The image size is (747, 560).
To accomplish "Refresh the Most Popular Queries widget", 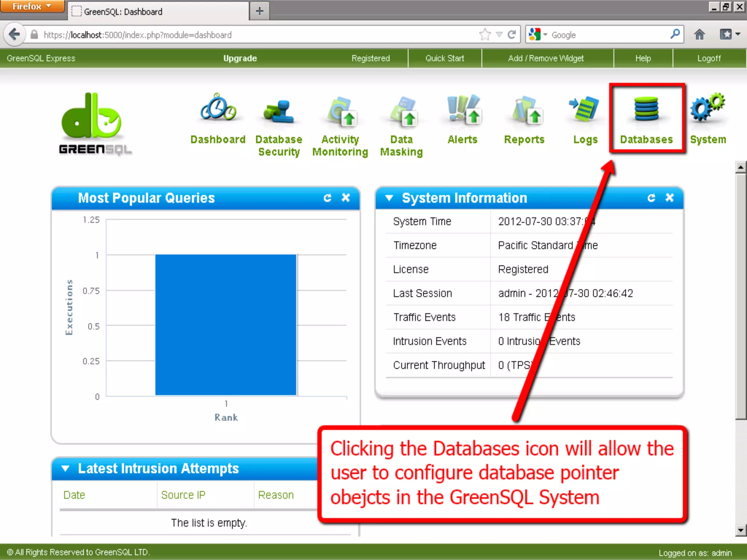I will 327,198.
